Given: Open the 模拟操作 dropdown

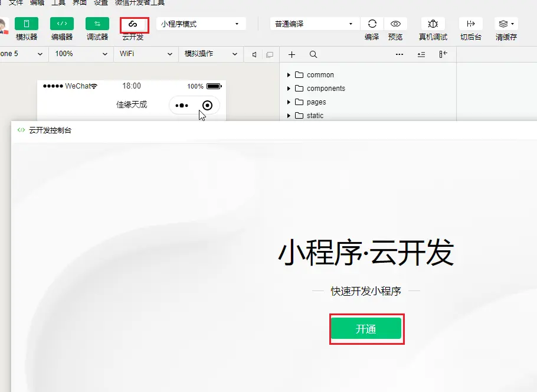Looking at the screenshot, I should pos(211,54).
